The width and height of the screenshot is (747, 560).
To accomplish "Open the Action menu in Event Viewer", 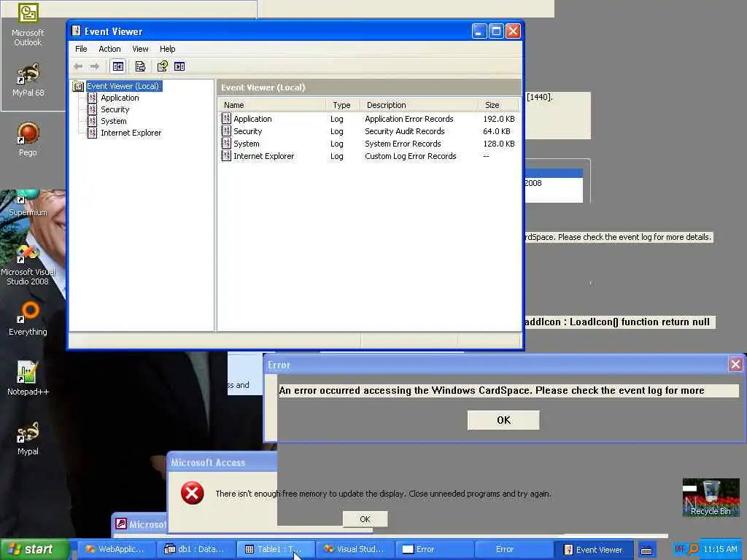I will 109,49.
